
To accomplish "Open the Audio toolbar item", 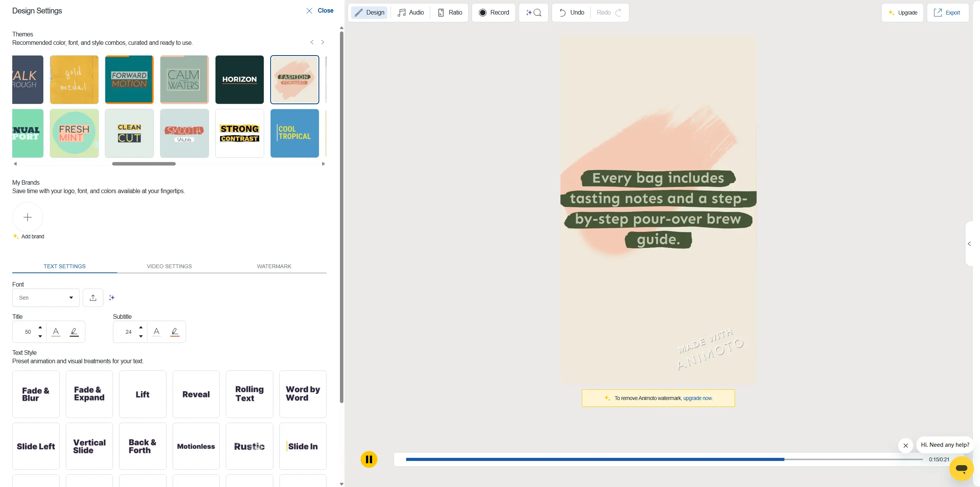I will [411, 13].
